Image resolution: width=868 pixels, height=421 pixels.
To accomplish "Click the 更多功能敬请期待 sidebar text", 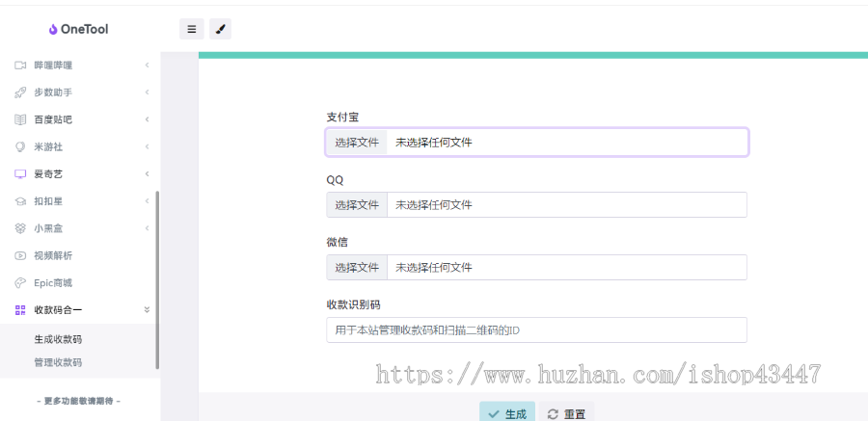I will click(x=79, y=401).
